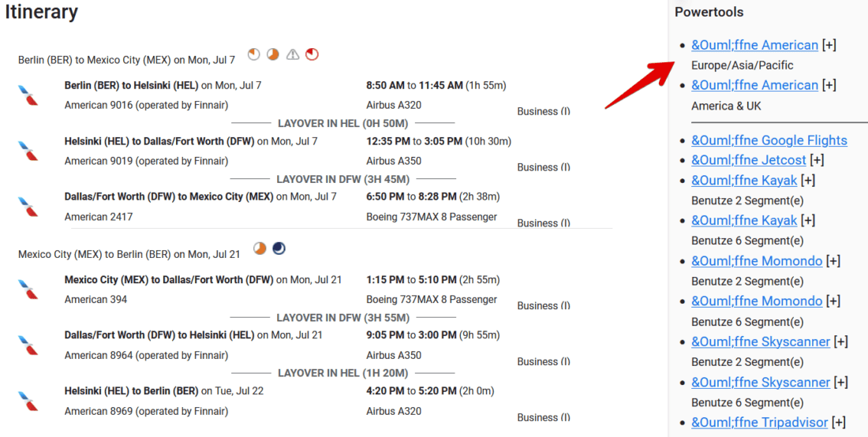
Task: Click the overnight moon icon on return trip
Action: click(x=279, y=248)
